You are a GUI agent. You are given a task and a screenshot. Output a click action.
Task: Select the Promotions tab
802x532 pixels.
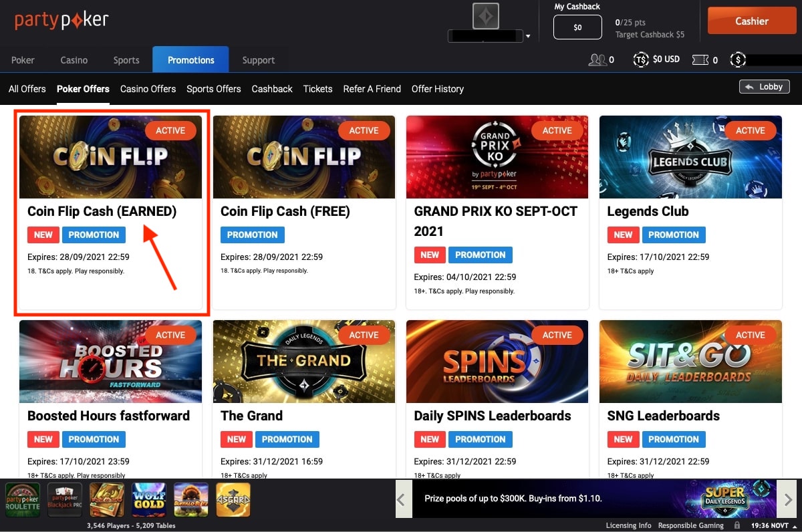click(x=190, y=59)
